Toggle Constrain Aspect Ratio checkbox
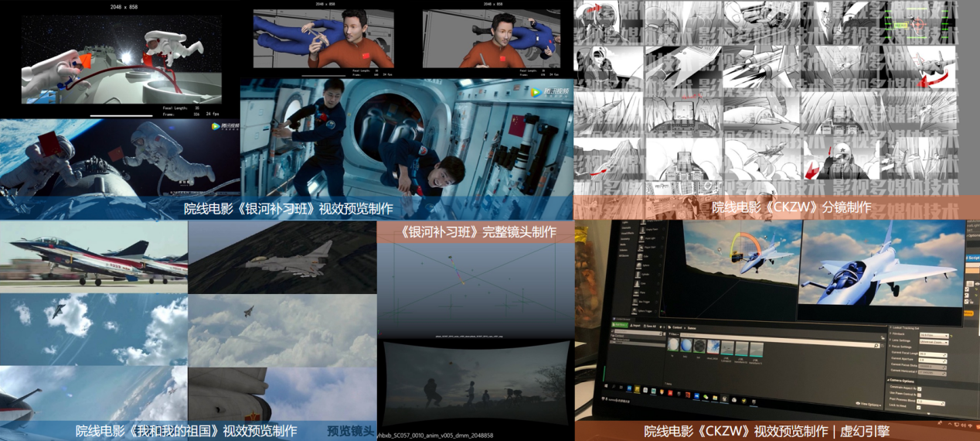The height and width of the screenshot is (441, 980). 919,388
